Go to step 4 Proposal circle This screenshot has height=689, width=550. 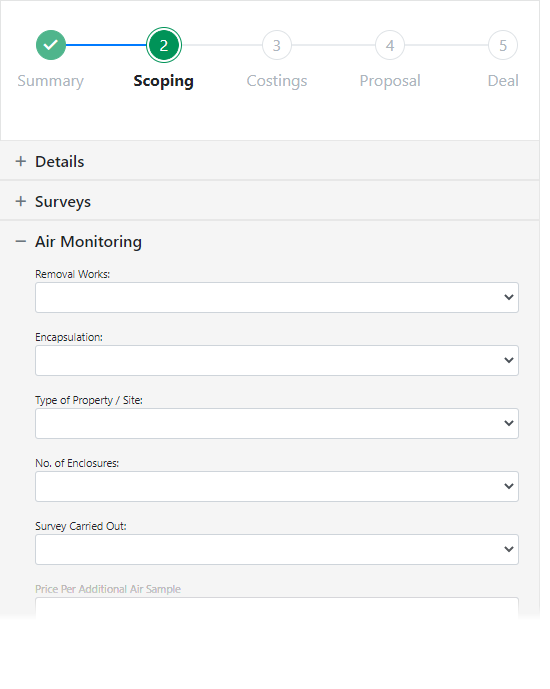click(x=390, y=45)
